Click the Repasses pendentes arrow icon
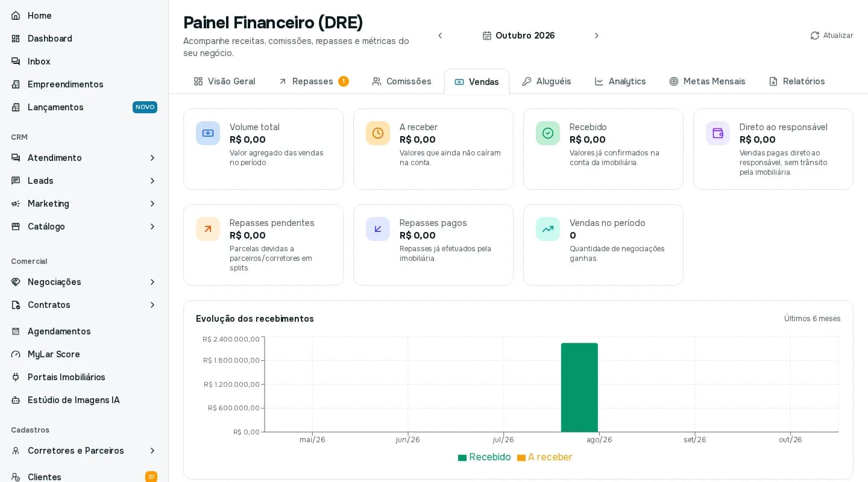This screenshot has height=482, width=868. pos(208,229)
